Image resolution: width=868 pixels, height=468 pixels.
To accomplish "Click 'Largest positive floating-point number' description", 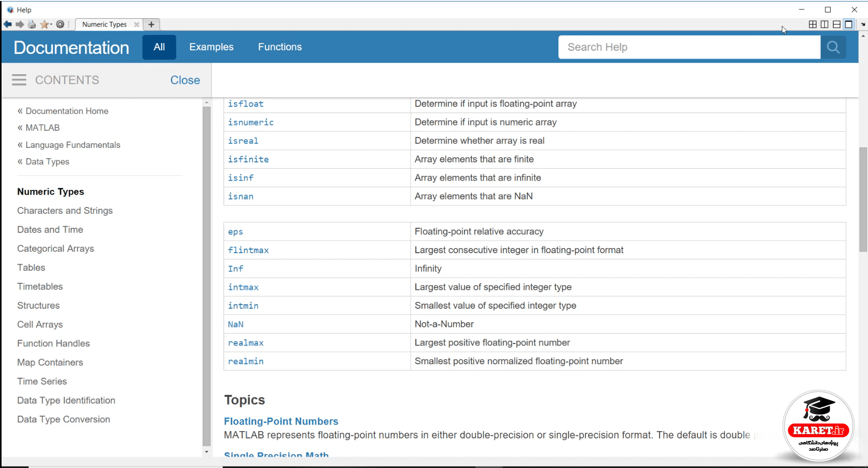I will click(x=492, y=343).
